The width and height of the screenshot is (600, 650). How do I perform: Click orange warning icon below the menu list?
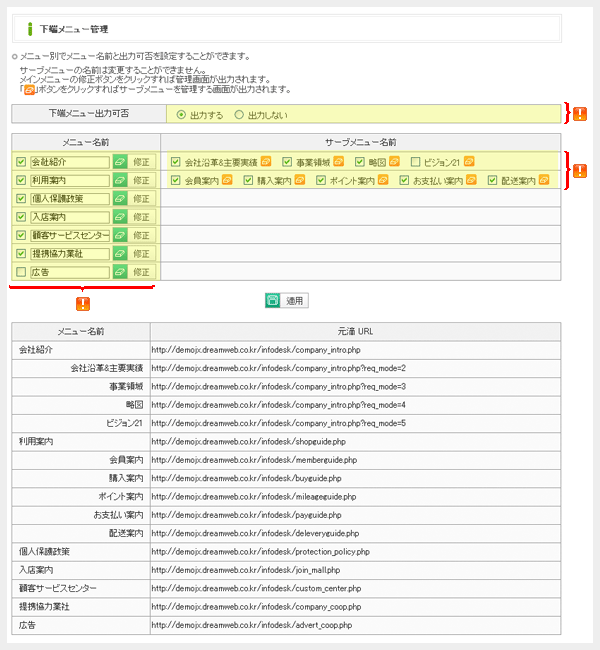tap(83, 303)
